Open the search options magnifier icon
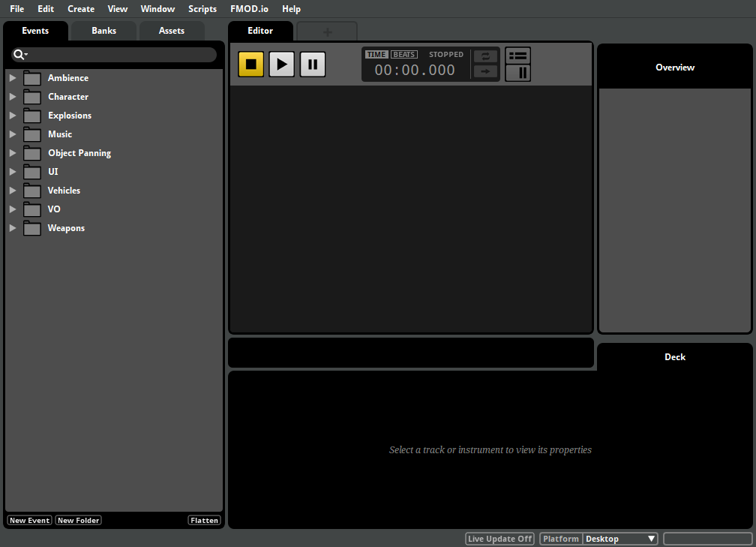This screenshot has width=756, height=547. 19,55
